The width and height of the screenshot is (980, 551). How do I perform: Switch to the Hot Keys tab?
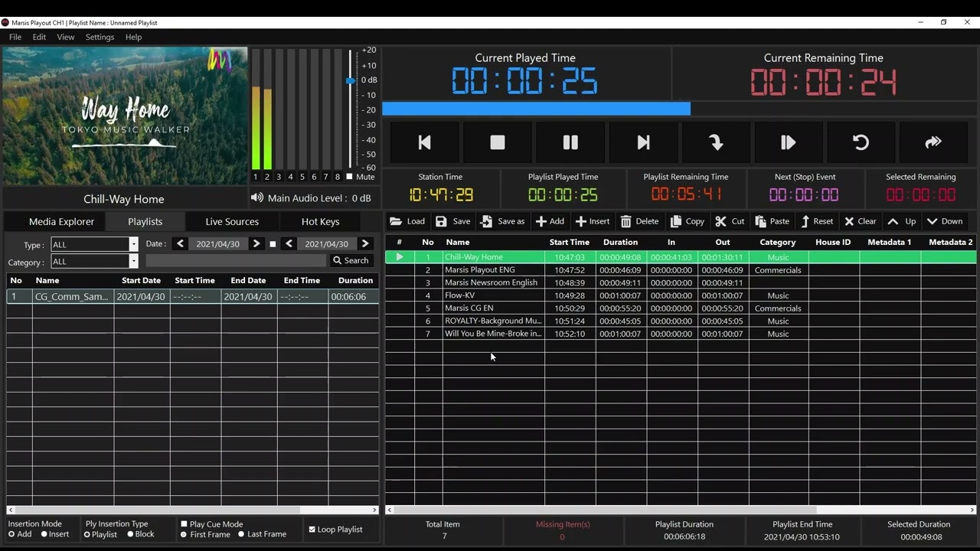pos(320,221)
